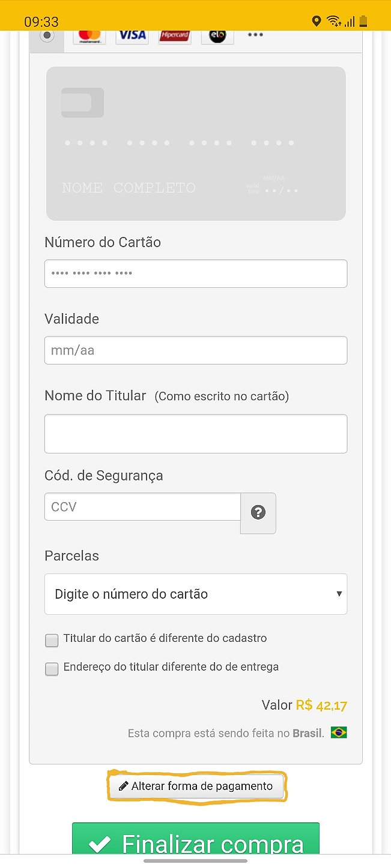Image resolution: width=391 pixels, height=868 pixels.
Task: Focus the 'Número do Cartão' field
Action: [196, 274]
